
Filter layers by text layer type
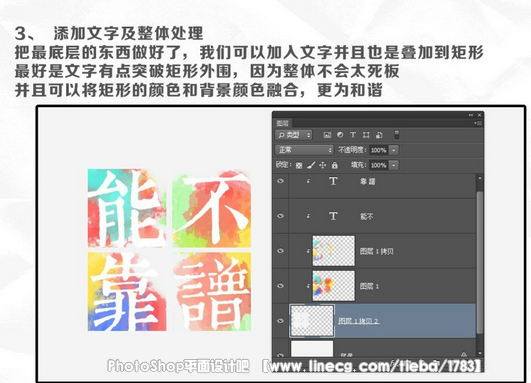353,135
